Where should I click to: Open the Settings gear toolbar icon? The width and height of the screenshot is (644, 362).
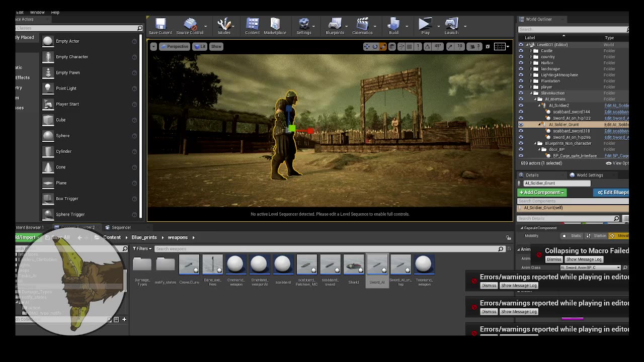tap(303, 26)
